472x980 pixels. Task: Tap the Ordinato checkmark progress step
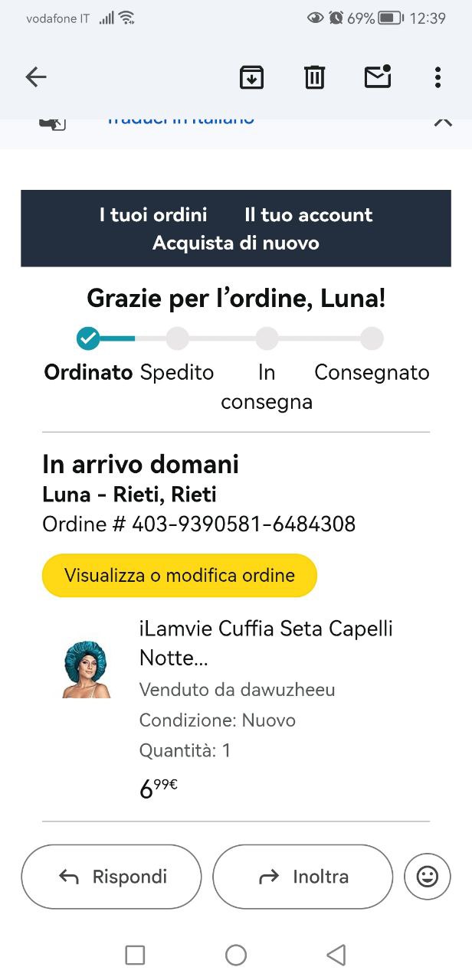88,338
